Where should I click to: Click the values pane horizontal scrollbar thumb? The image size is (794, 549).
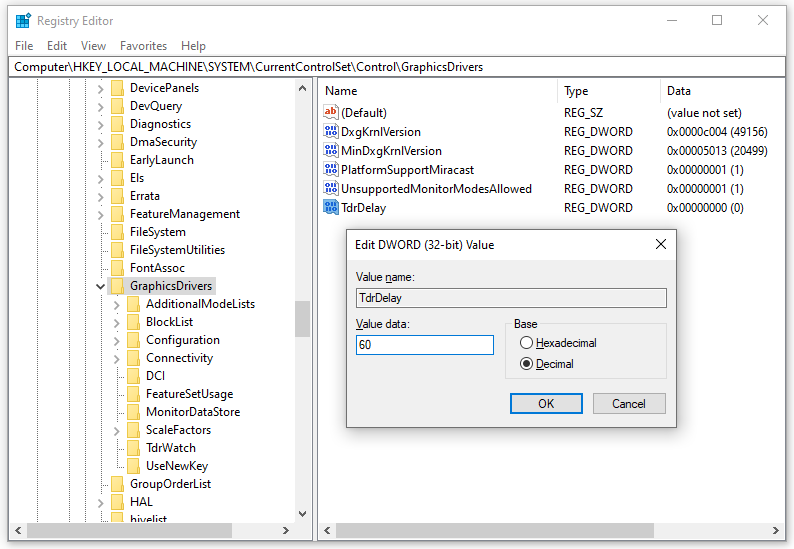[x=495, y=530]
